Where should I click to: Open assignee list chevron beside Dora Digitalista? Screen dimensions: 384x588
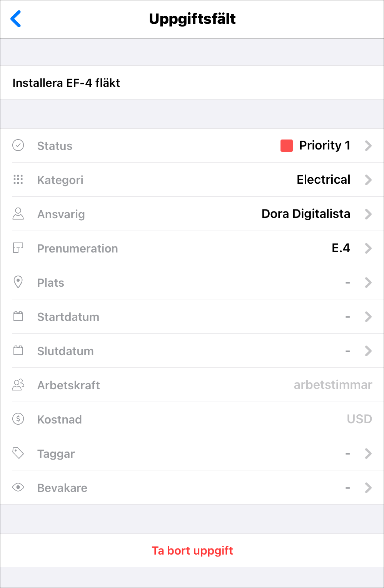coord(368,214)
